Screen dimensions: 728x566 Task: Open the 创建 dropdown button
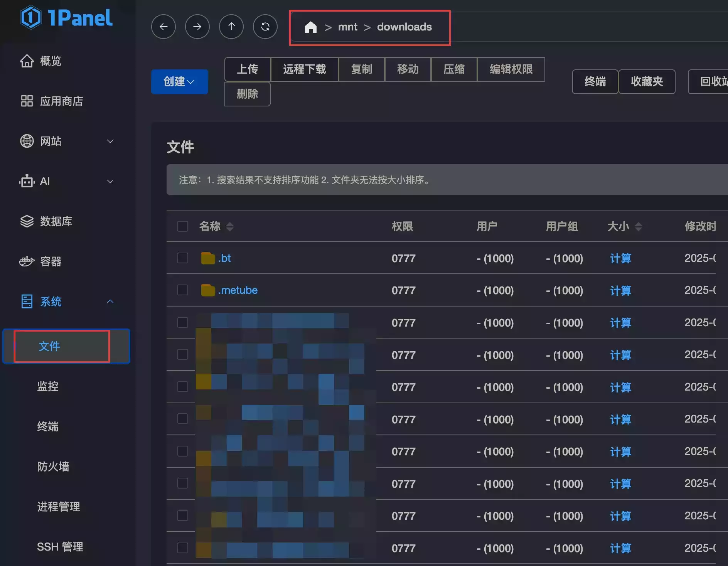click(179, 82)
